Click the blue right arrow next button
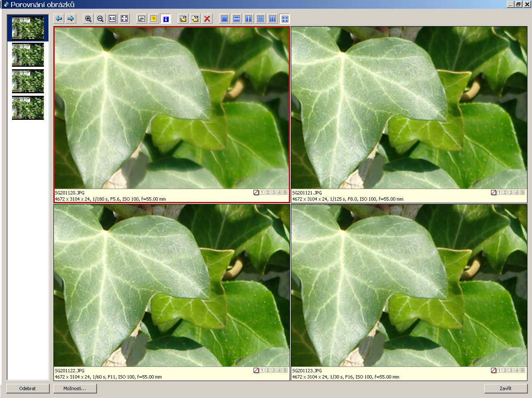532x398 pixels. point(71,19)
